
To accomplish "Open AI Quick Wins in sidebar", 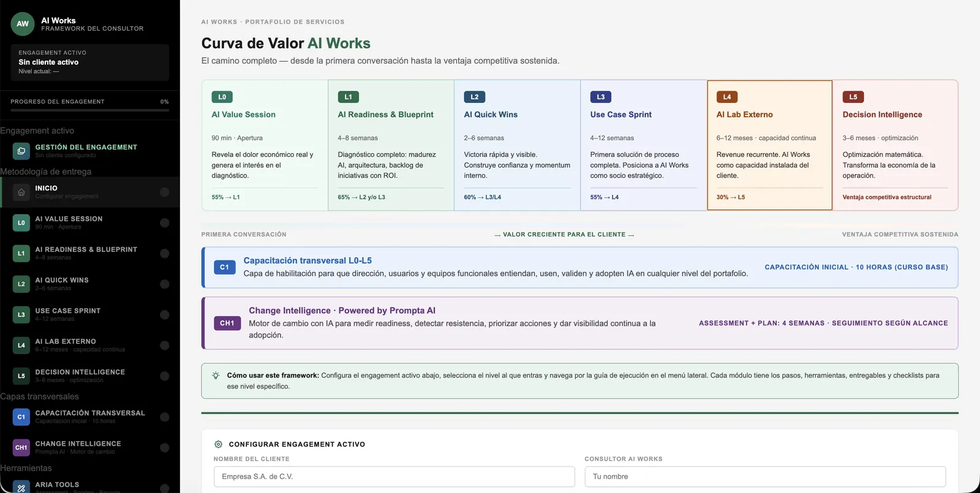I will (90, 284).
